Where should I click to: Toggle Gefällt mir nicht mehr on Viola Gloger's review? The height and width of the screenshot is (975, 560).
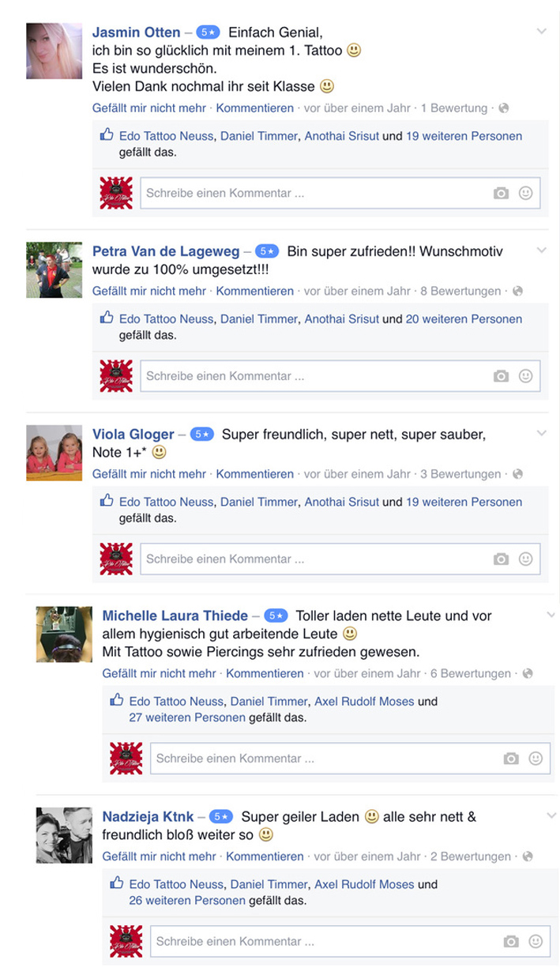[149, 474]
